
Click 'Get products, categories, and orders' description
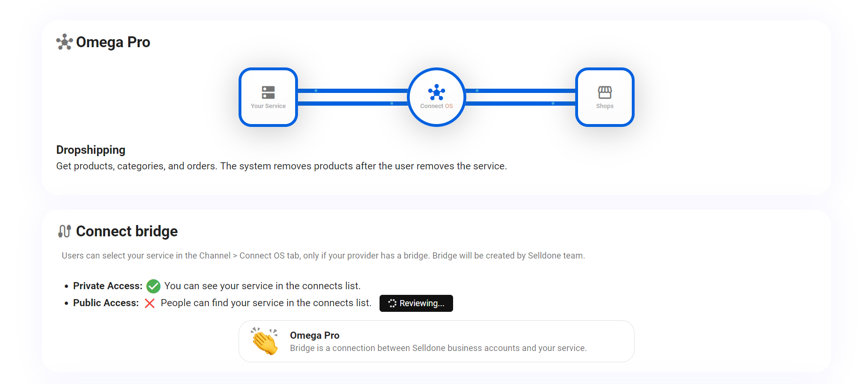coord(281,166)
